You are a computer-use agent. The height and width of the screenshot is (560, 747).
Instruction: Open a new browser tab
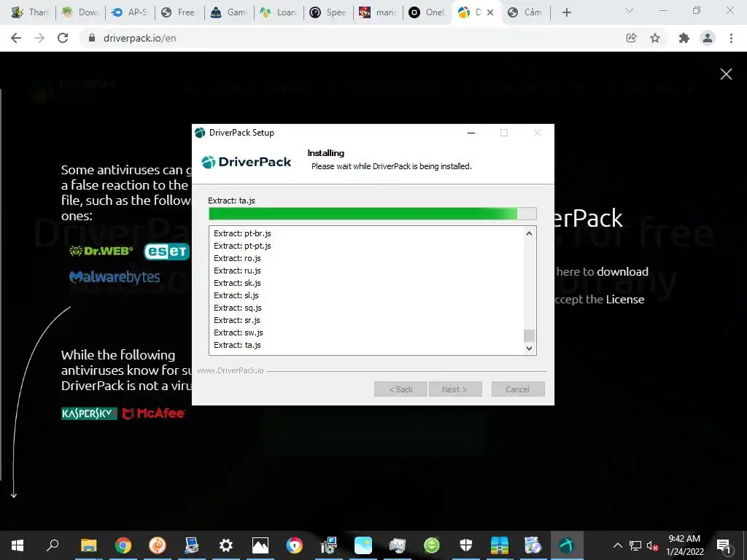click(x=566, y=12)
